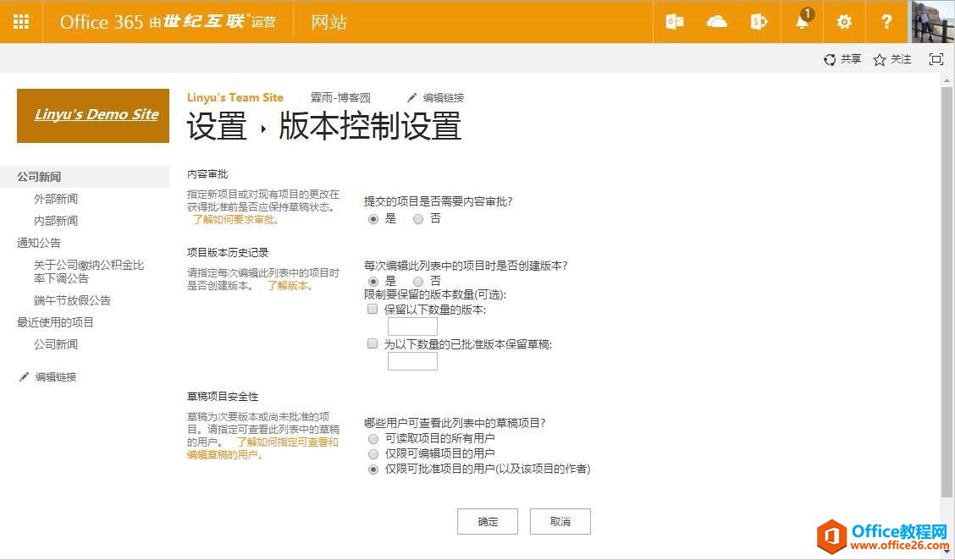955x560 pixels.
Task: Click the 共享 sync share icon
Action: (828, 59)
